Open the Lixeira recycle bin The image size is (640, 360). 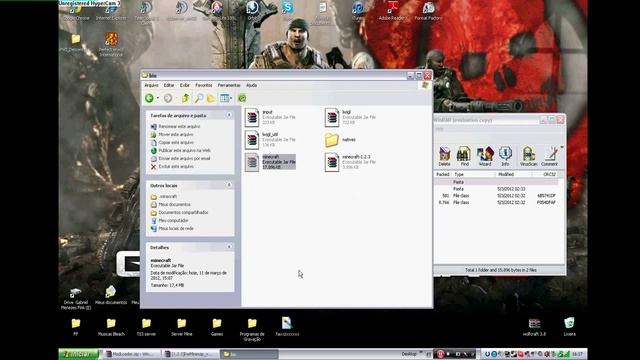click(x=569, y=327)
